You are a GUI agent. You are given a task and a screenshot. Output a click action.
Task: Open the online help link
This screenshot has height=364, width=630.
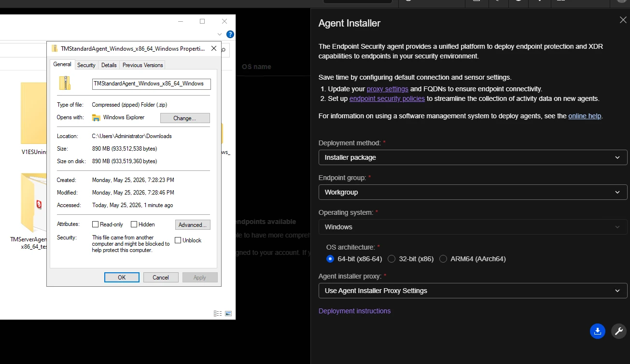click(585, 116)
